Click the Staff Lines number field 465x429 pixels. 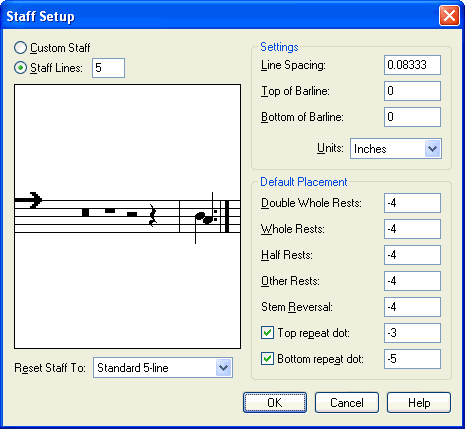(x=108, y=68)
